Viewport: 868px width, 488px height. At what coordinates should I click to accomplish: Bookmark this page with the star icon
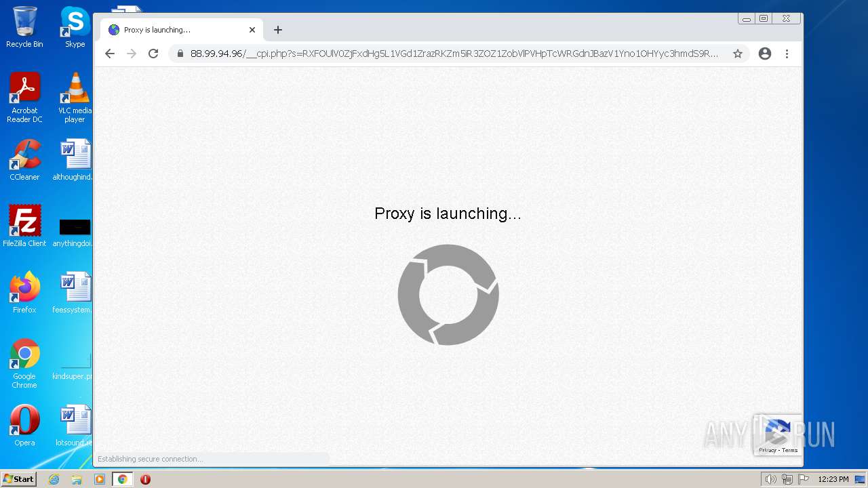click(x=738, y=54)
